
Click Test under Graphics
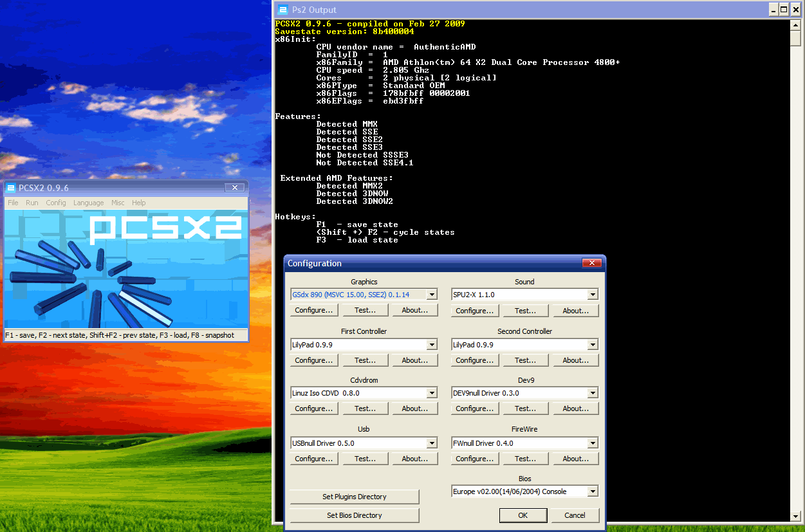click(365, 310)
